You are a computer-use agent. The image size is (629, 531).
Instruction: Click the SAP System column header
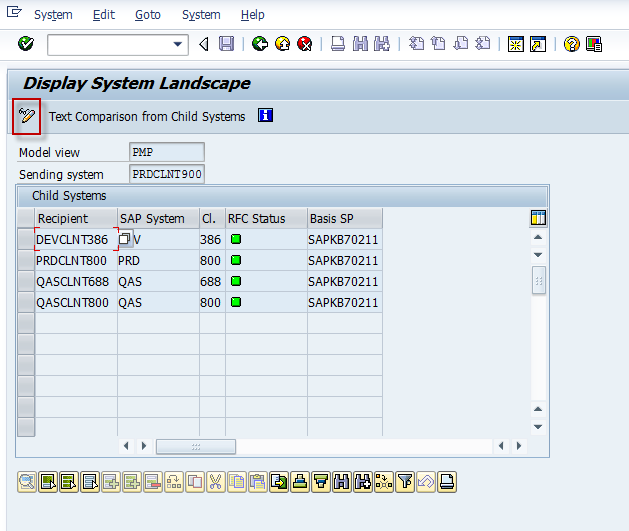pyautogui.click(x=158, y=219)
